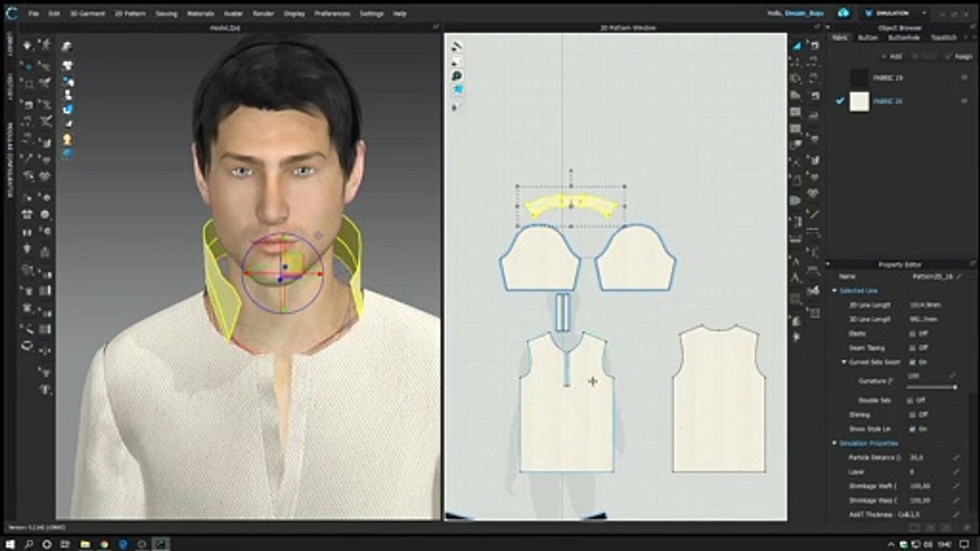Toggle the Curved Side Geometry checkbox
Viewport: 980px width, 551px height.
point(912,362)
